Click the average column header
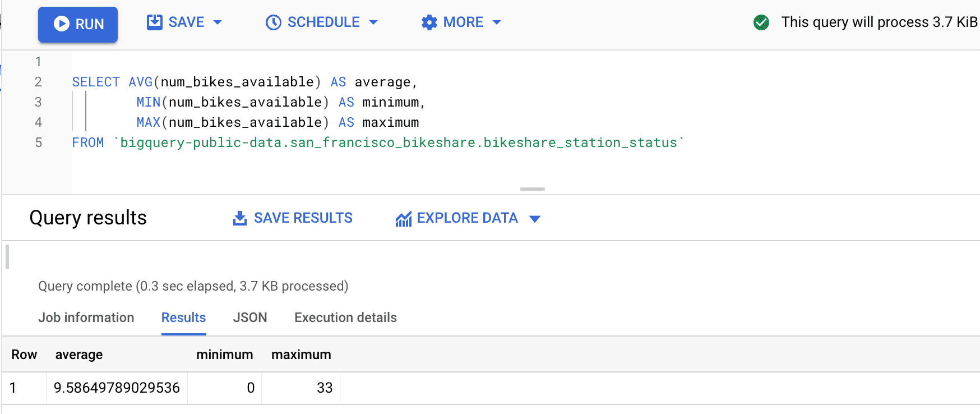The width and height of the screenshot is (980, 414). (79, 355)
